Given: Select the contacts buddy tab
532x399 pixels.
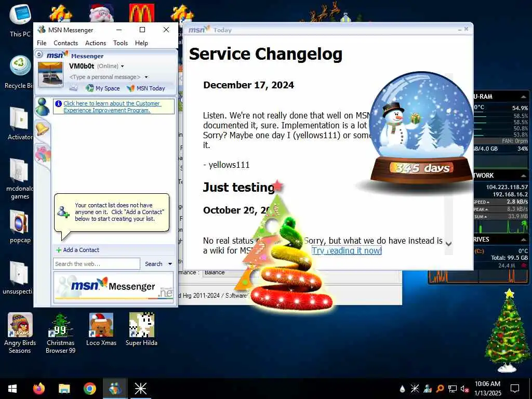Looking at the screenshot, I should (43, 106).
